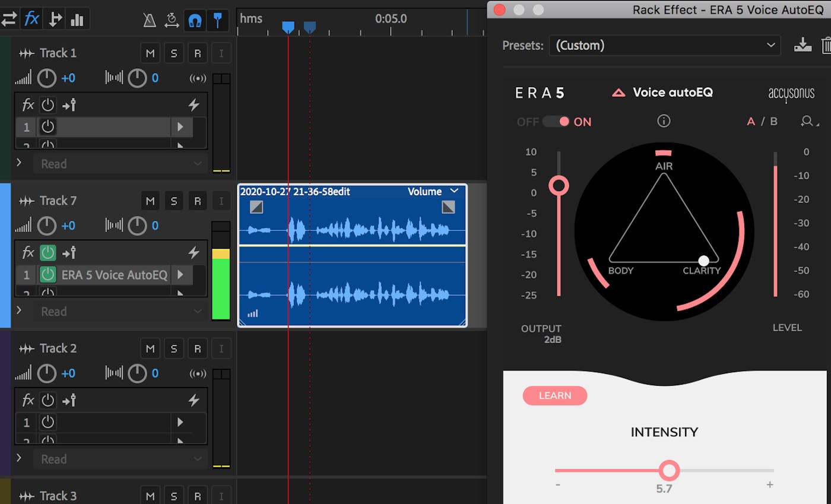
Task: Open the sends view icon in toolbar
Action: pos(55,19)
